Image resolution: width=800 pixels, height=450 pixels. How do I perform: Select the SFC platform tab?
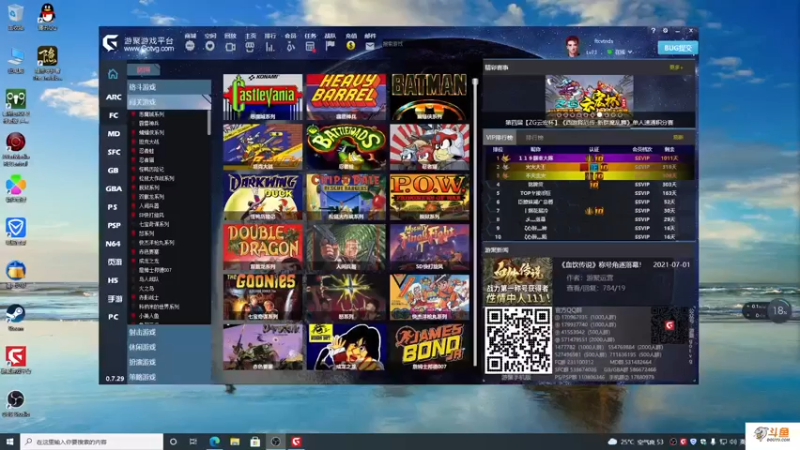113,152
